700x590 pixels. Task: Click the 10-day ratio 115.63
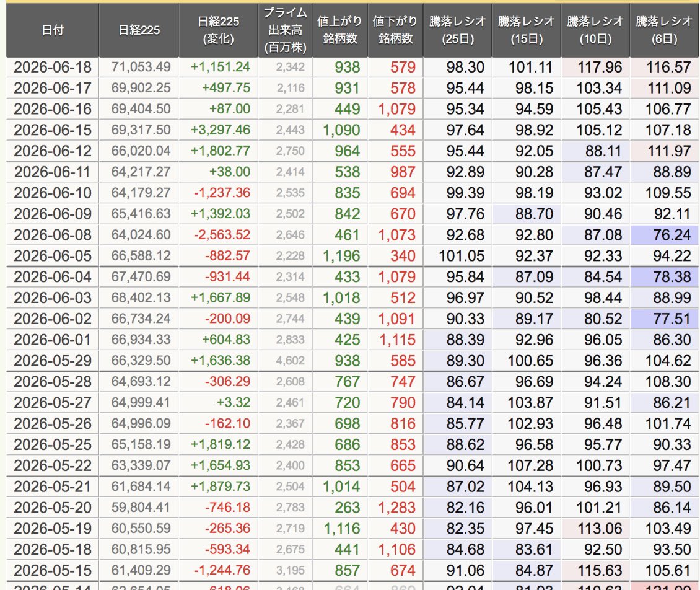600,571
